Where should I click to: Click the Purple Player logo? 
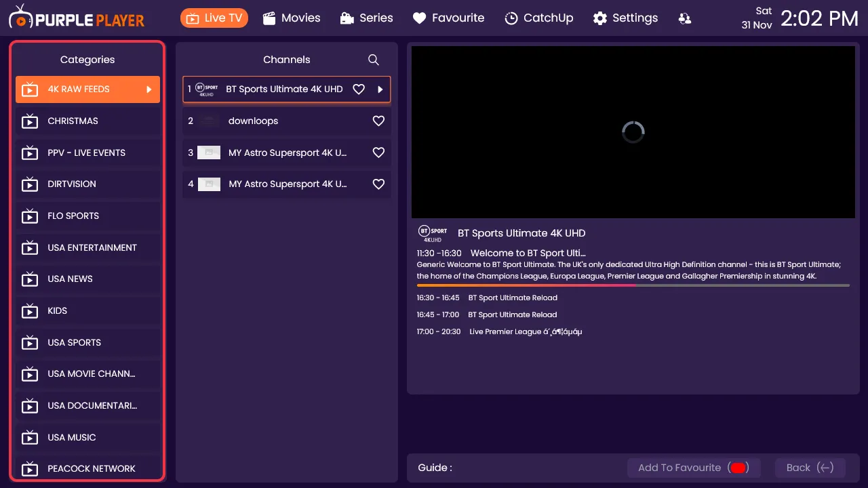pyautogui.click(x=77, y=18)
